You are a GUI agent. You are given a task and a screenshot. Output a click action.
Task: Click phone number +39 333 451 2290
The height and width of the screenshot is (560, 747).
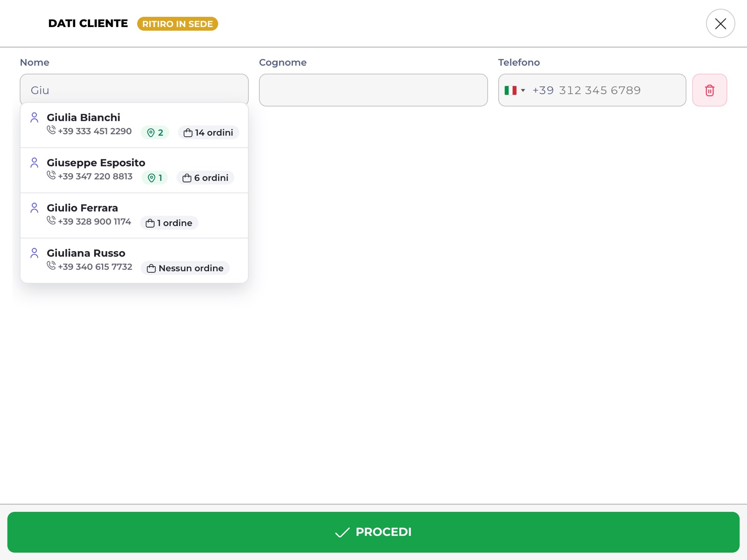click(95, 131)
